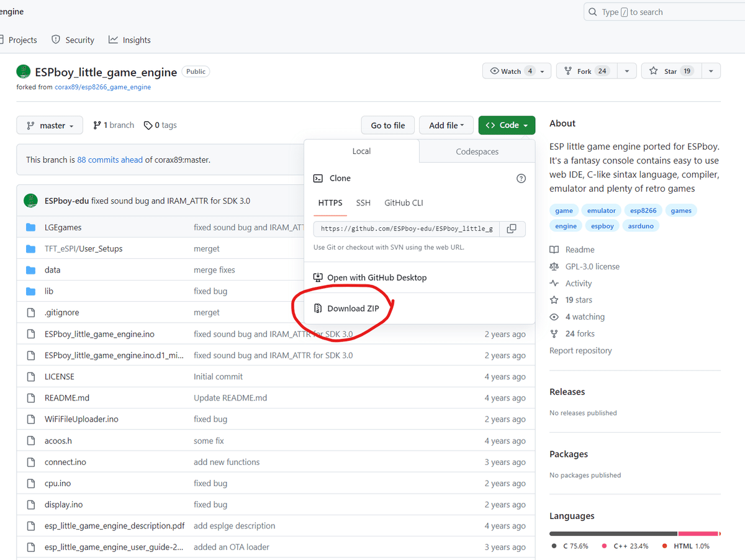Click the 'emulator' topic tag
Screen dimensions: 745x560
(x=602, y=210)
